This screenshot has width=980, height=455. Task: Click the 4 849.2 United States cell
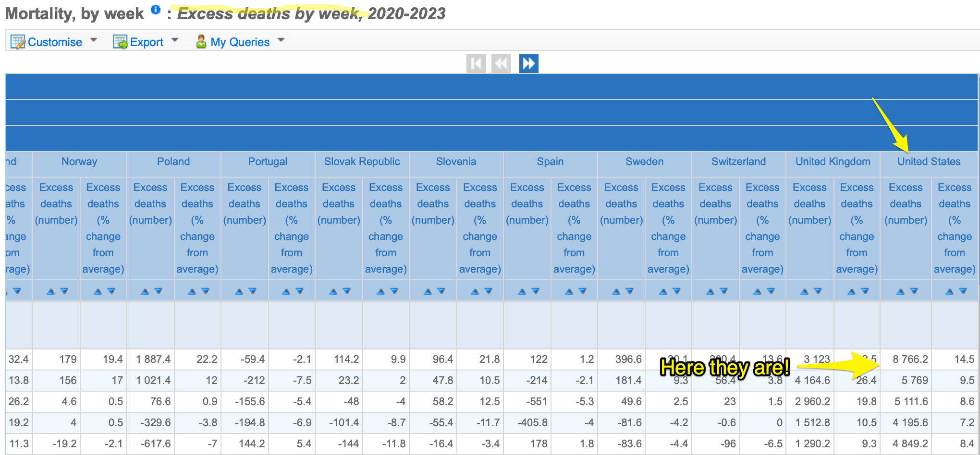click(x=906, y=443)
